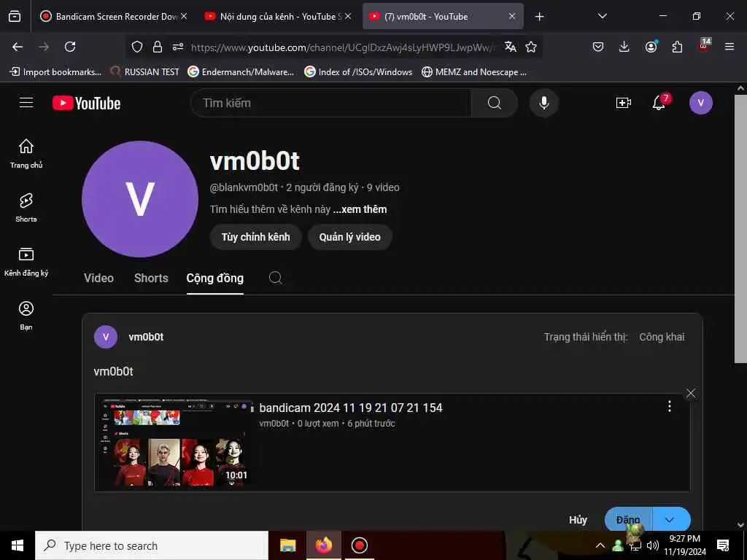Remove attached video with X icon
This screenshot has width=747, height=560.
(690, 393)
